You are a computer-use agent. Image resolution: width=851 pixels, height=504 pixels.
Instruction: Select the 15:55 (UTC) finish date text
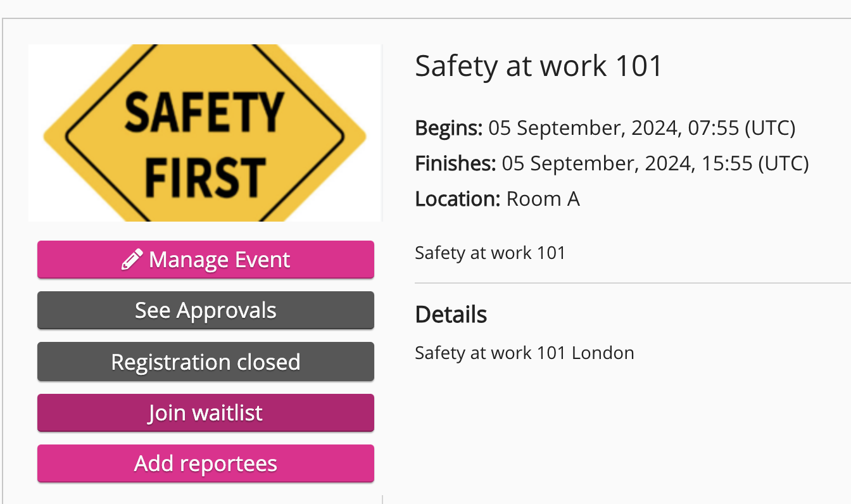coord(655,164)
